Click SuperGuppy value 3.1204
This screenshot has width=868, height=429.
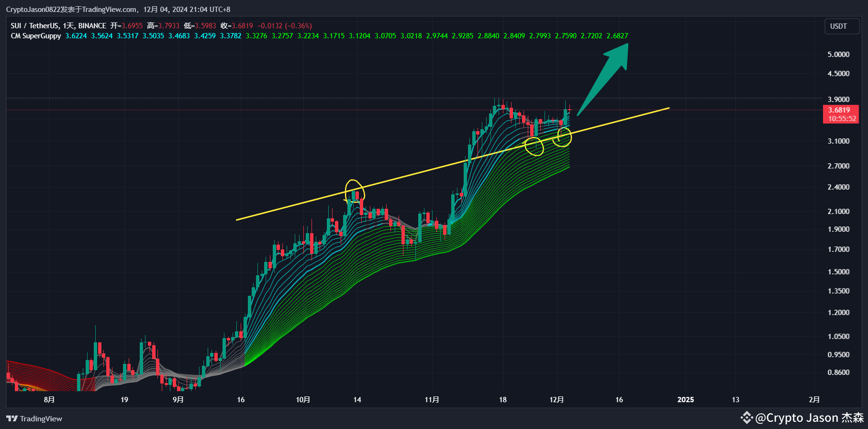point(359,36)
